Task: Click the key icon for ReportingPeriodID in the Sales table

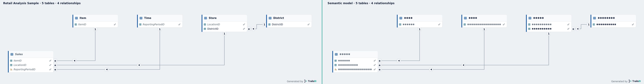Action: [50, 69]
